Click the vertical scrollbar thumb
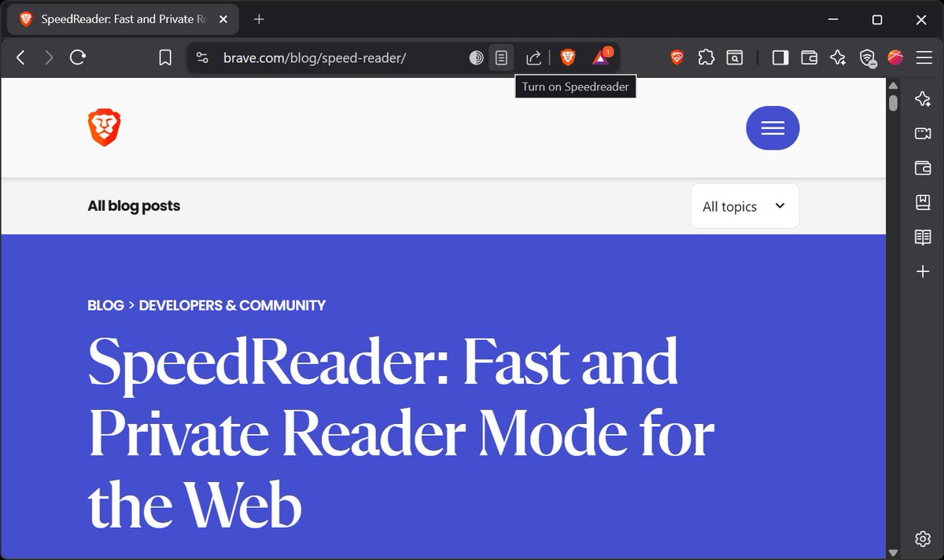Viewport: 944px width, 560px height. (x=893, y=103)
